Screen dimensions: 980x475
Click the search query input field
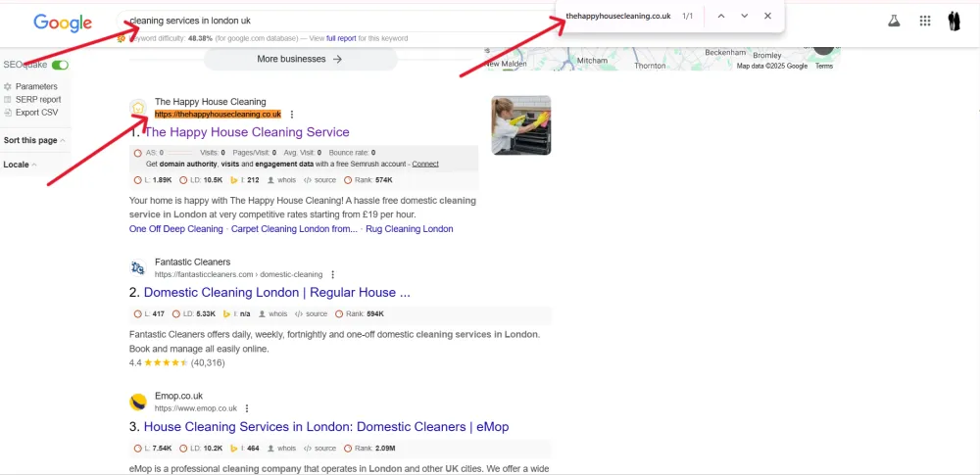337,21
